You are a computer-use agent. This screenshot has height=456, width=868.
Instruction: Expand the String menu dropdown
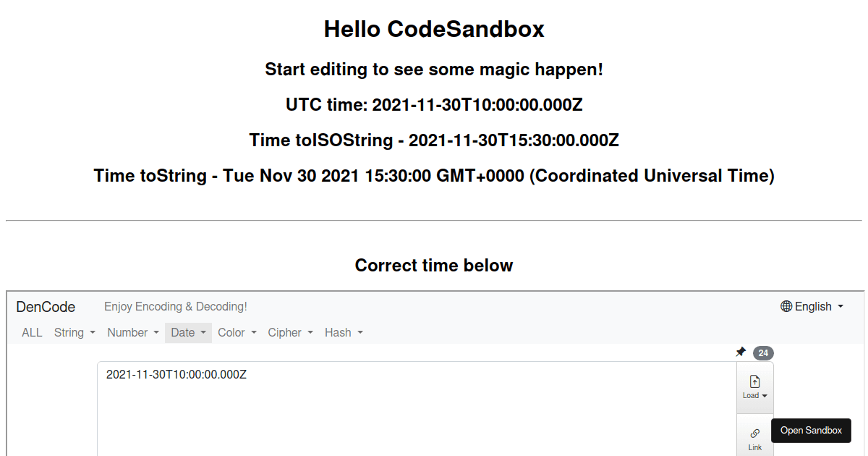pyautogui.click(x=75, y=332)
